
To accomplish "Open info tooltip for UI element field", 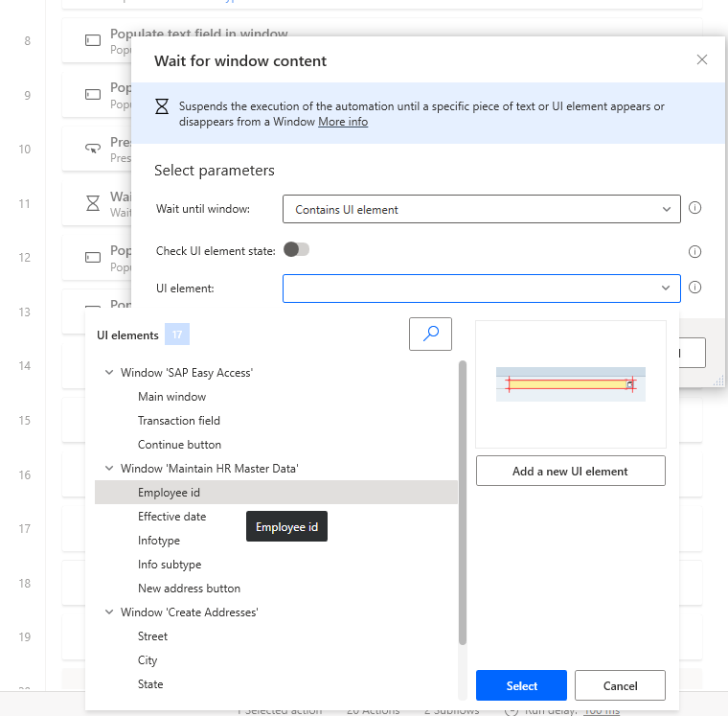I will [694, 288].
